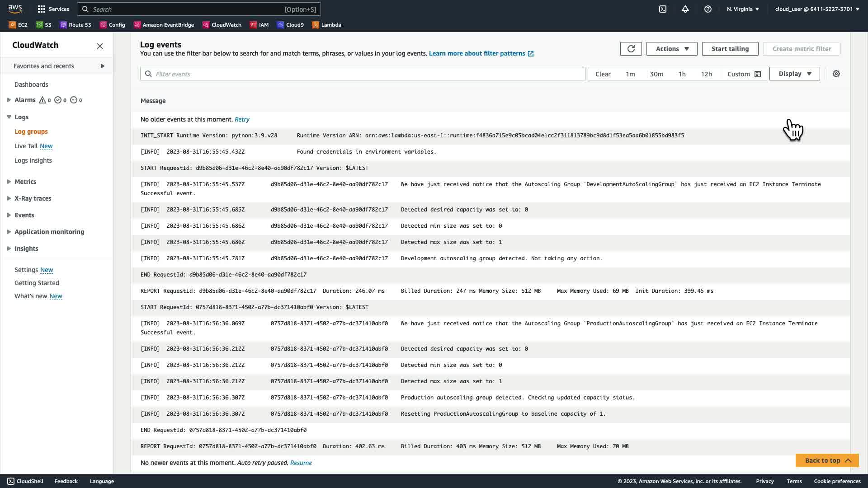Open the help question mark icon
The image size is (868, 488).
[708, 9]
